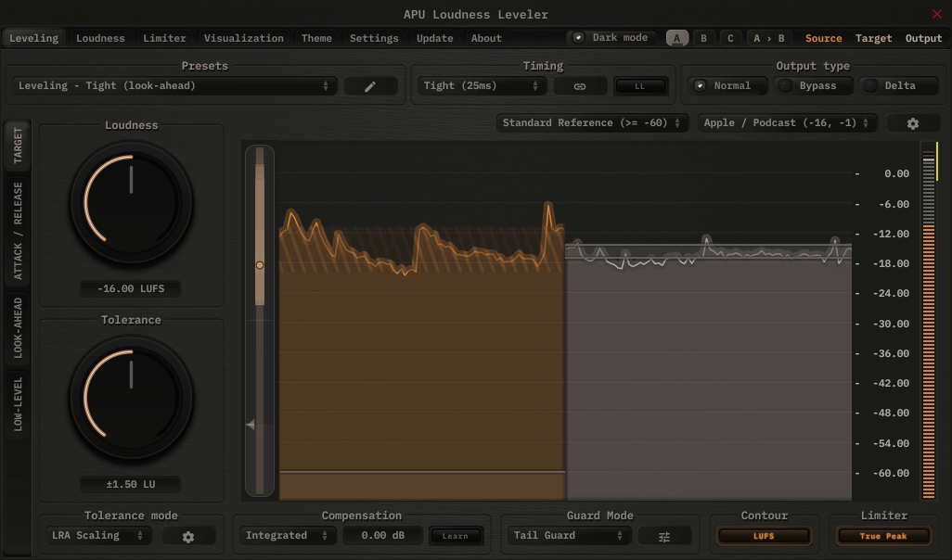952x560 pixels.
Task: Click the Learn compensation button
Action: coord(456,536)
